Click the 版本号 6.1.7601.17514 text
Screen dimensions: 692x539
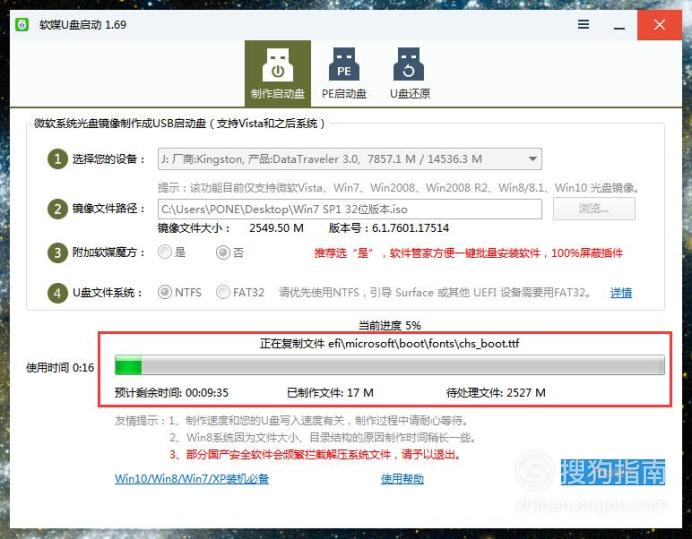click(389, 228)
